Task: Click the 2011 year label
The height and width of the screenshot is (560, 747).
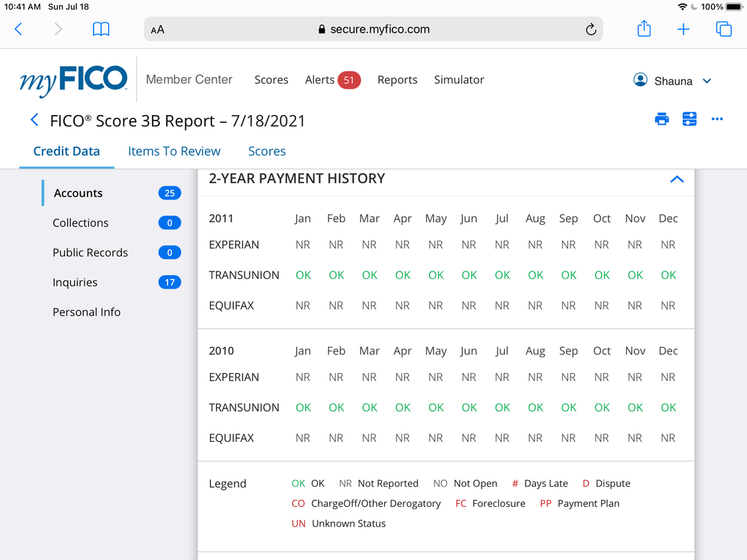Action: [x=221, y=218]
